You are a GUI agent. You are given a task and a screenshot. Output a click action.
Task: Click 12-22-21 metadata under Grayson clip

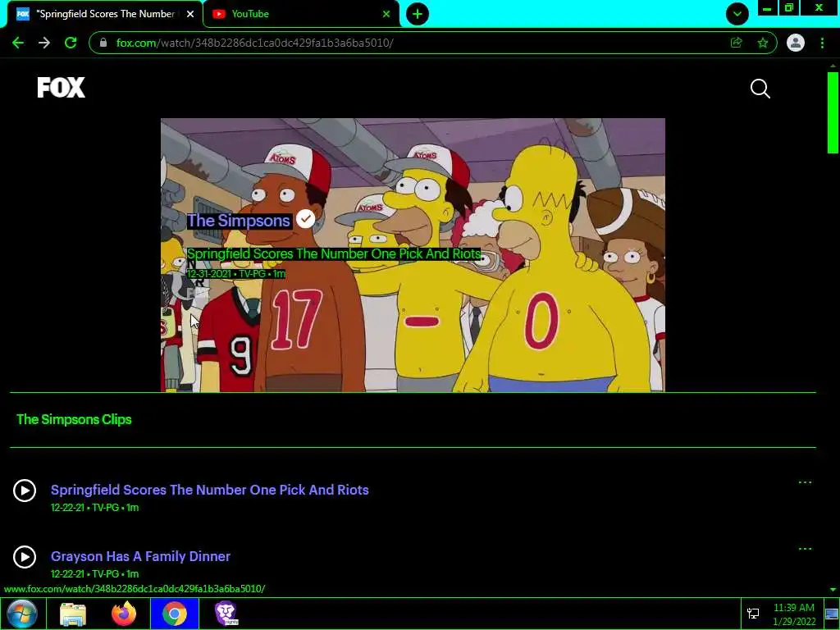(95, 573)
